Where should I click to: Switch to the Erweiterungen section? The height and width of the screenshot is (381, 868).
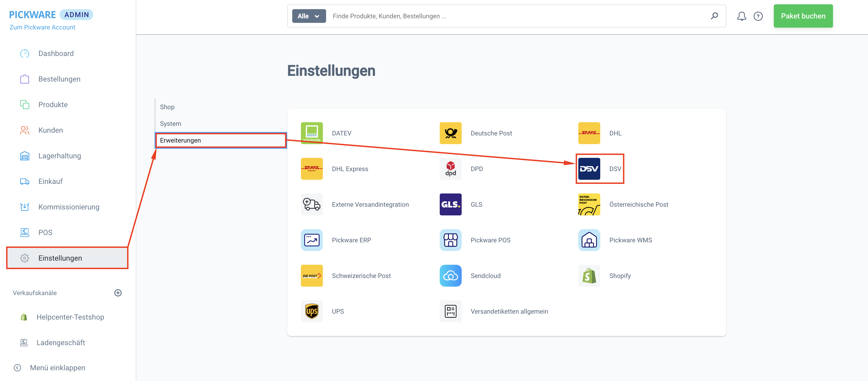(x=180, y=140)
